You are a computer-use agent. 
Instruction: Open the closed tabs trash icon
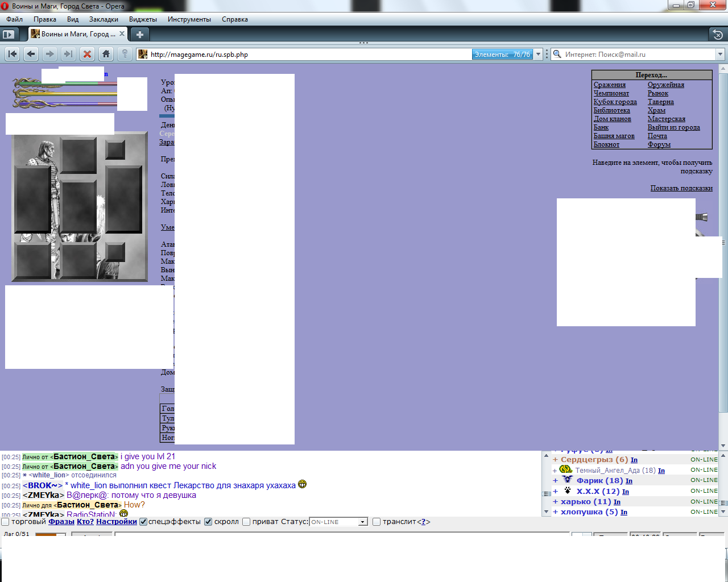click(718, 34)
